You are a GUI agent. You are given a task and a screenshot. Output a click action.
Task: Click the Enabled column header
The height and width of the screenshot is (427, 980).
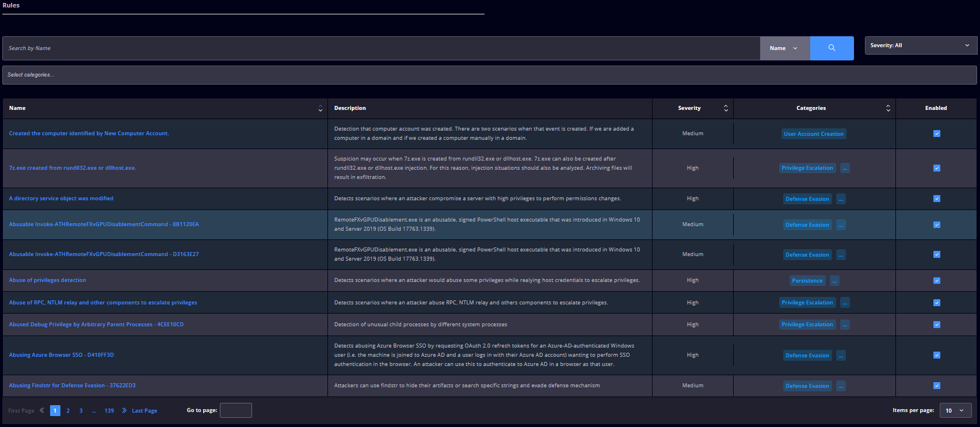tap(936, 108)
